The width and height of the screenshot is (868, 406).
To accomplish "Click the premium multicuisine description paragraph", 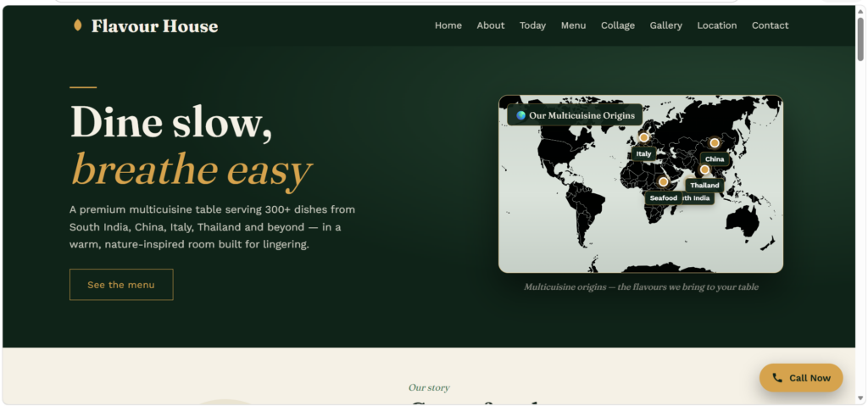I will (x=213, y=227).
